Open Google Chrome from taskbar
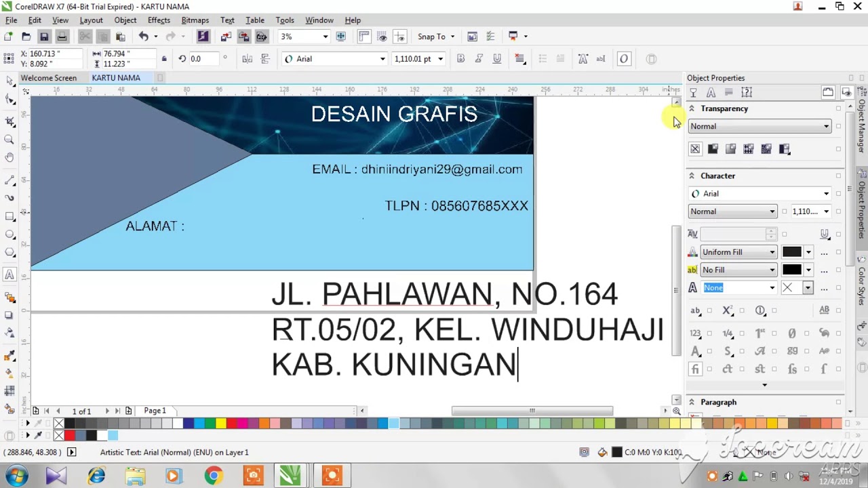The image size is (868, 488). pos(213,476)
